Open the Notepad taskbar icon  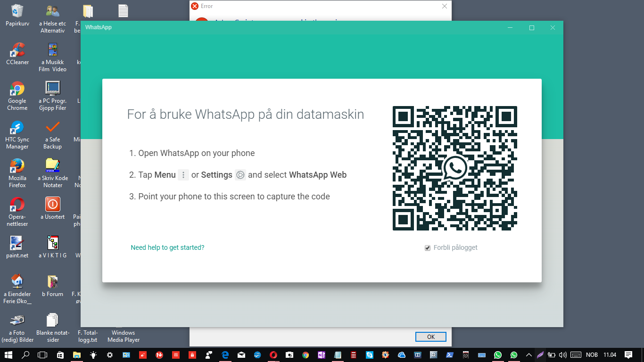[x=338, y=354]
